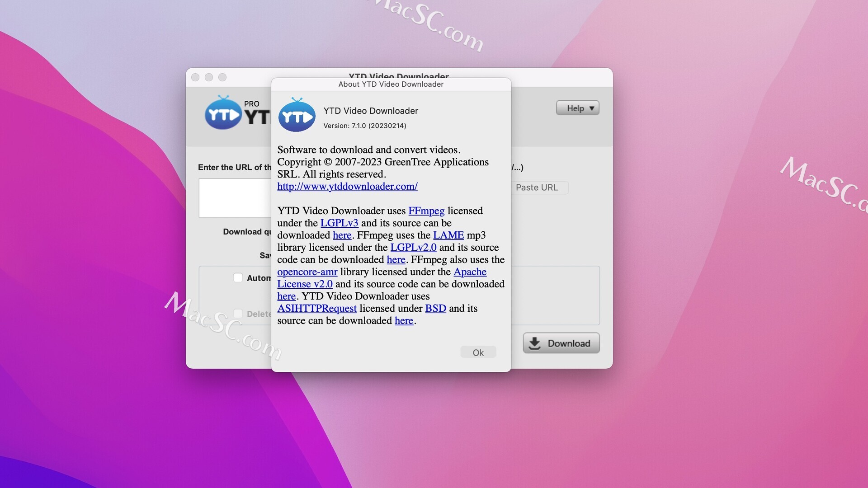Click the yellow minimize button on main window
The image size is (868, 488).
[210, 76]
